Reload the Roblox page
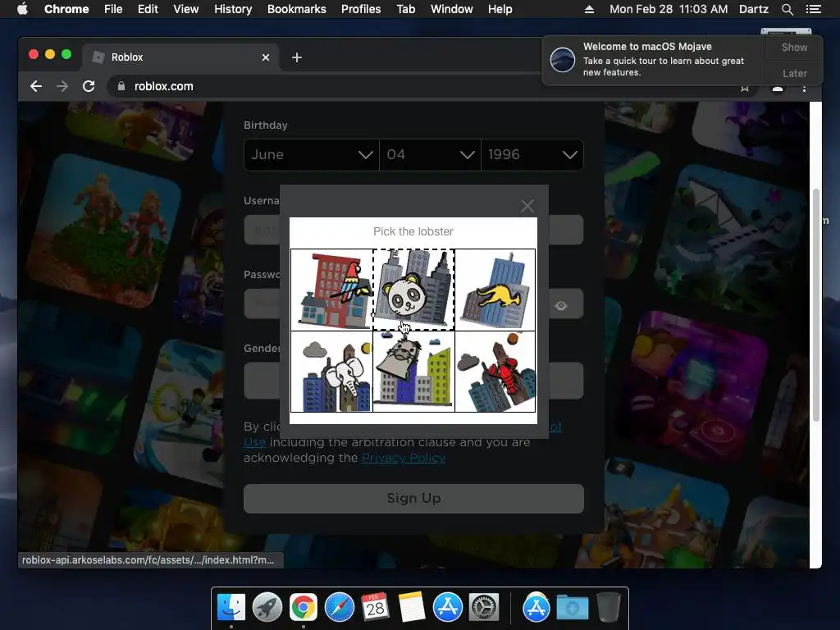The width and height of the screenshot is (840, 630). coord(89,86)
